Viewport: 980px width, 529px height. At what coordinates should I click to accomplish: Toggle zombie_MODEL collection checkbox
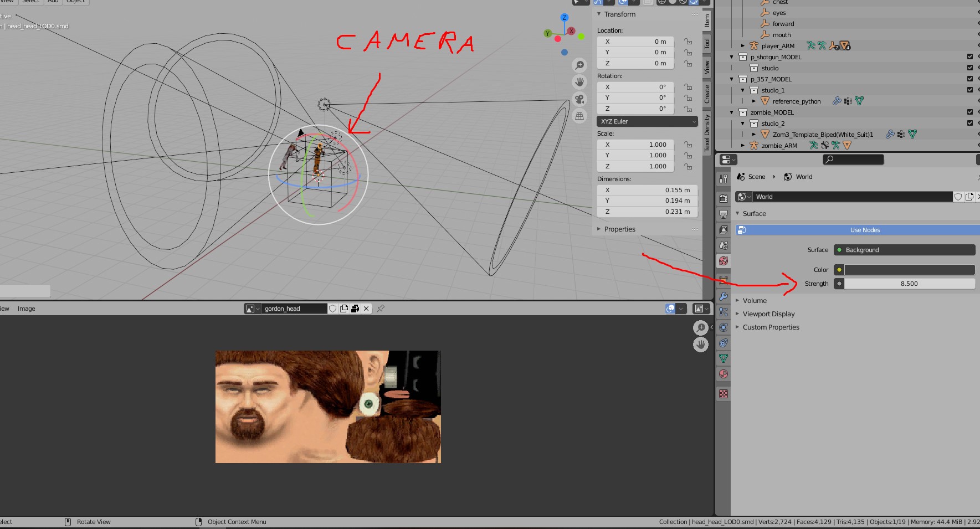(970, 112)
